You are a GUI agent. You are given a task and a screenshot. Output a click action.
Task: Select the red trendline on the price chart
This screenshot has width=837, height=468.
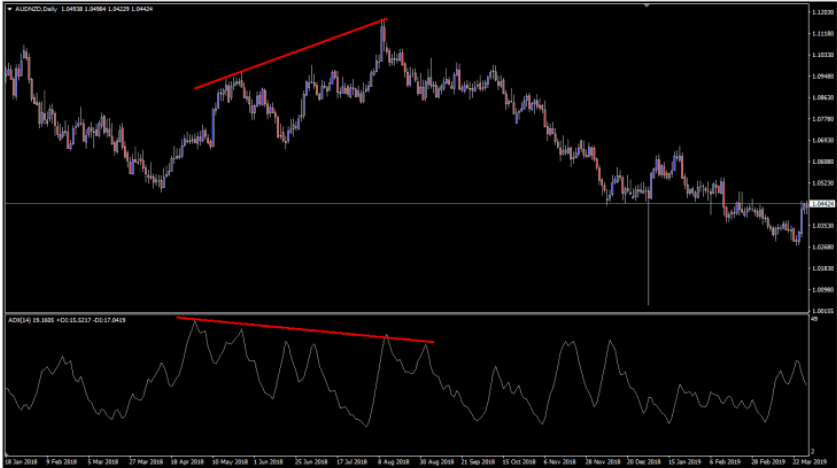click(x=290, y=54)
